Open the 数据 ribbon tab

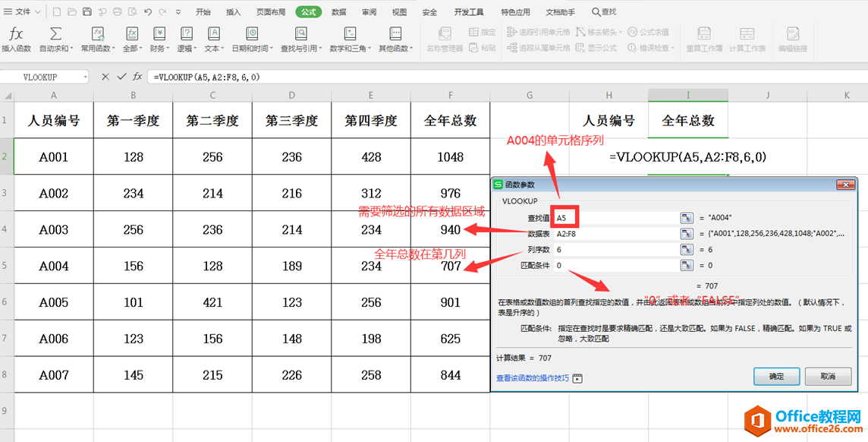point(339,11)
